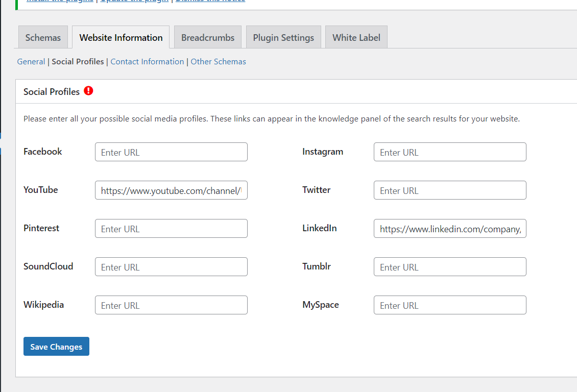
Task: Open the Breadcrumbs tab
Action: pos(207,37)
